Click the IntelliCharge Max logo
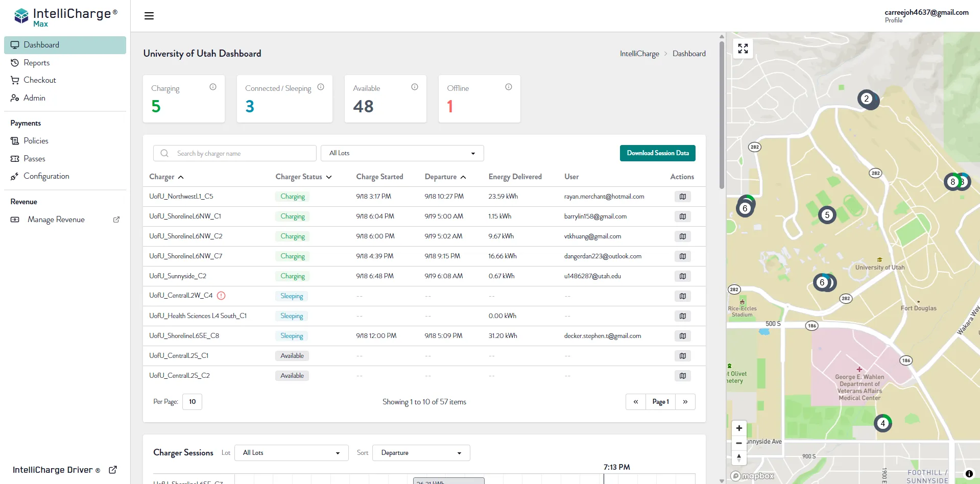The height and width of the screenshot is (484, 980). [65, 17]
